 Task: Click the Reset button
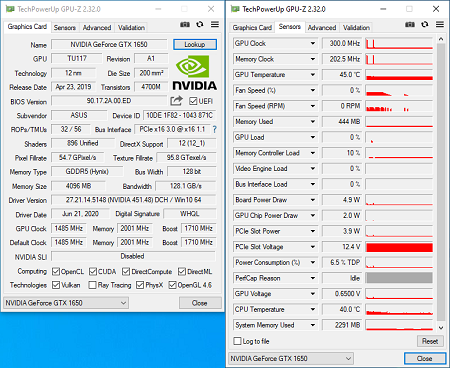pos(430,341)
